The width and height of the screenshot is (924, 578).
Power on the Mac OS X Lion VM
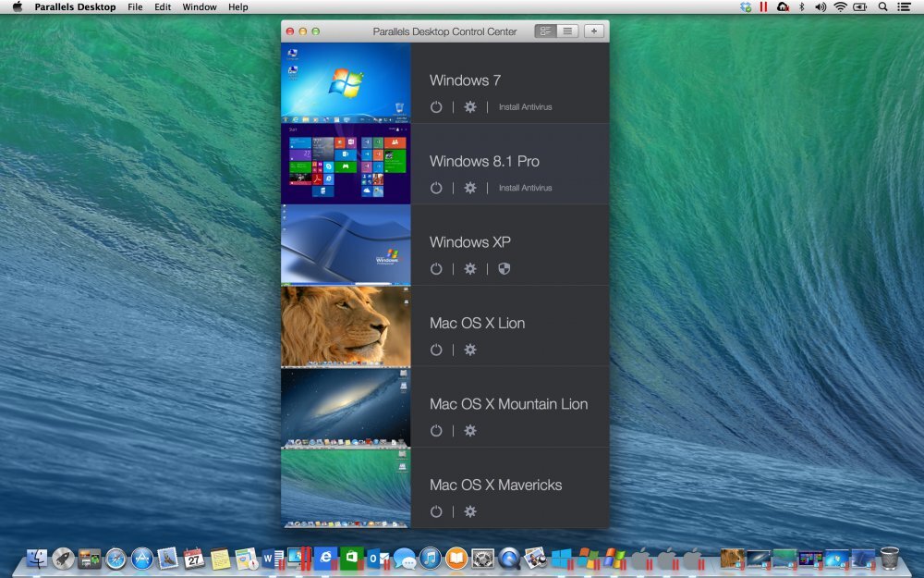tap(435, 350)
